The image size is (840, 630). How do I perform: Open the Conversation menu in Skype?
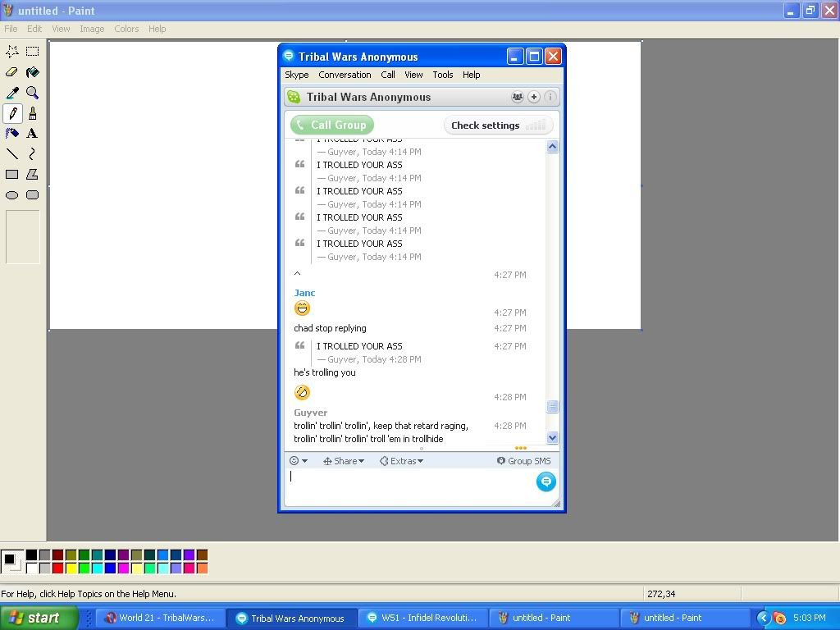(345, 75)
